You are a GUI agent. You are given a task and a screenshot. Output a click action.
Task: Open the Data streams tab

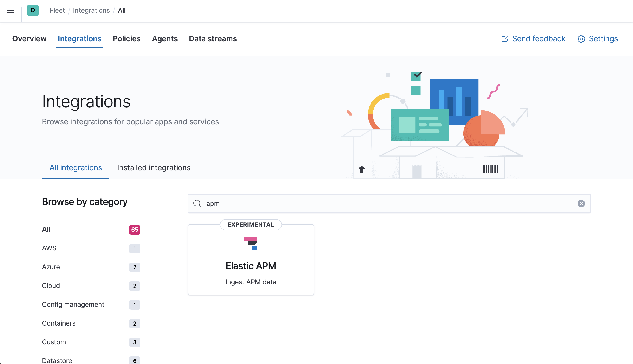point(213,39)
